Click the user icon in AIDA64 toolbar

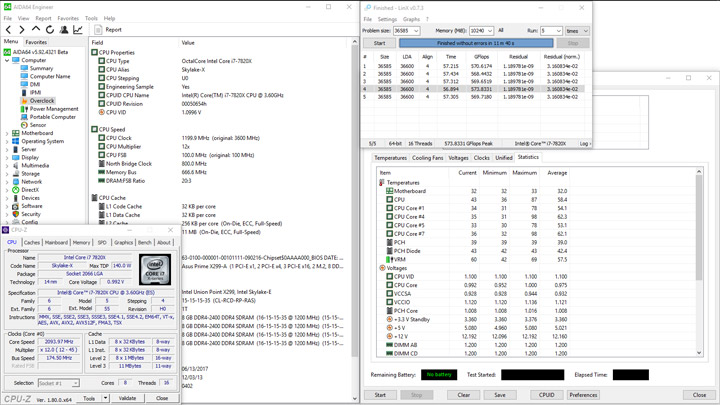64,30
